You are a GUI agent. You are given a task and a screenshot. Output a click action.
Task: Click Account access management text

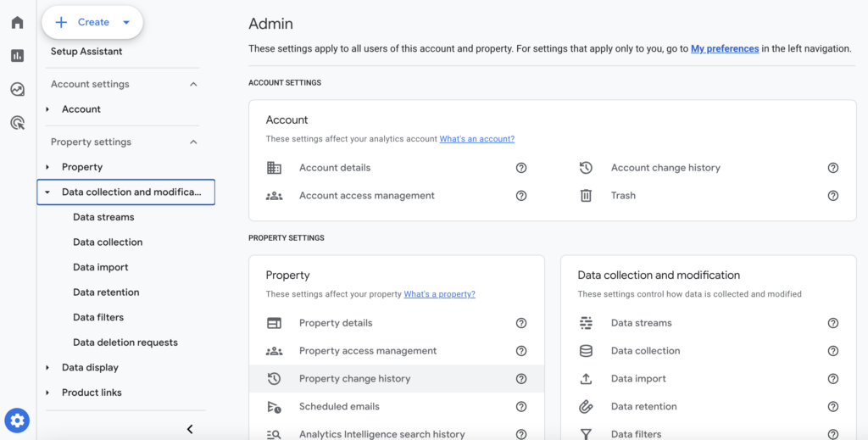click(367, 195)
